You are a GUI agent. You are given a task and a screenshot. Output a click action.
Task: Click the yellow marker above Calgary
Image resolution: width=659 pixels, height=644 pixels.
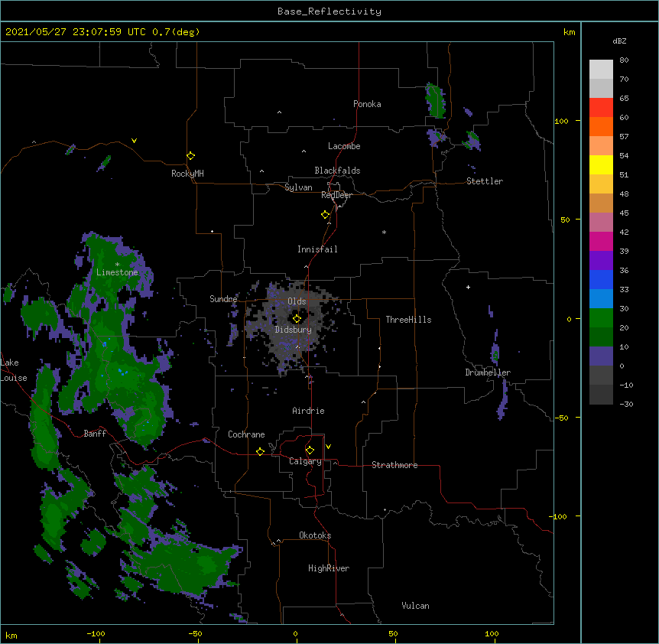pyautogui.click(x=310, y=450)
